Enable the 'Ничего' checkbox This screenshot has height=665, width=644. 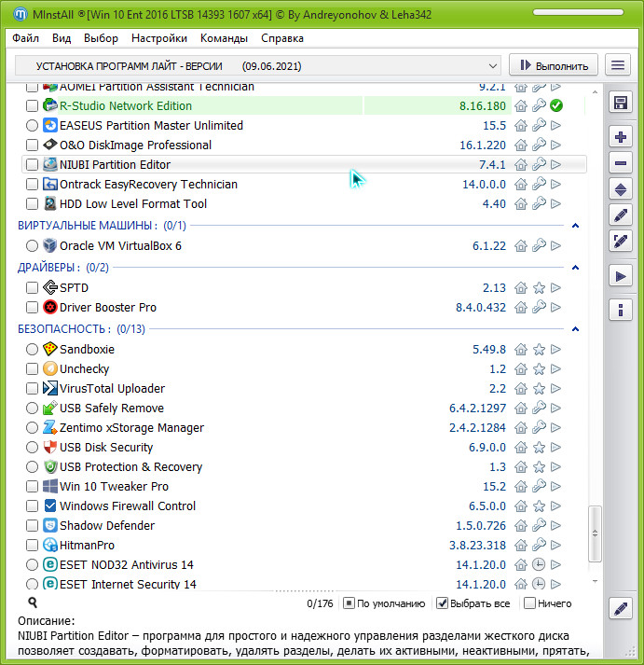tap(530, 603)
